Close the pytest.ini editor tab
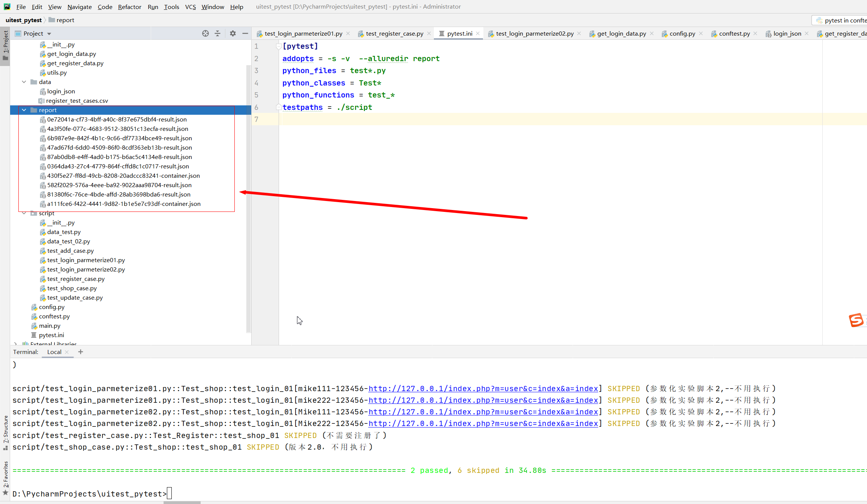867x504 pixels. point(478,33)
